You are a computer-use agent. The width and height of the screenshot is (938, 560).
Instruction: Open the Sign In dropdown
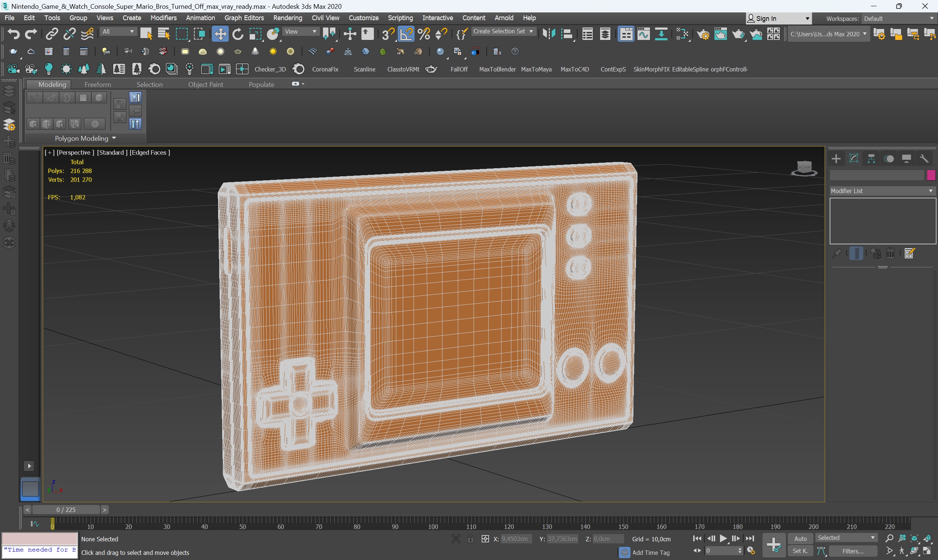[x=779, y=18]
